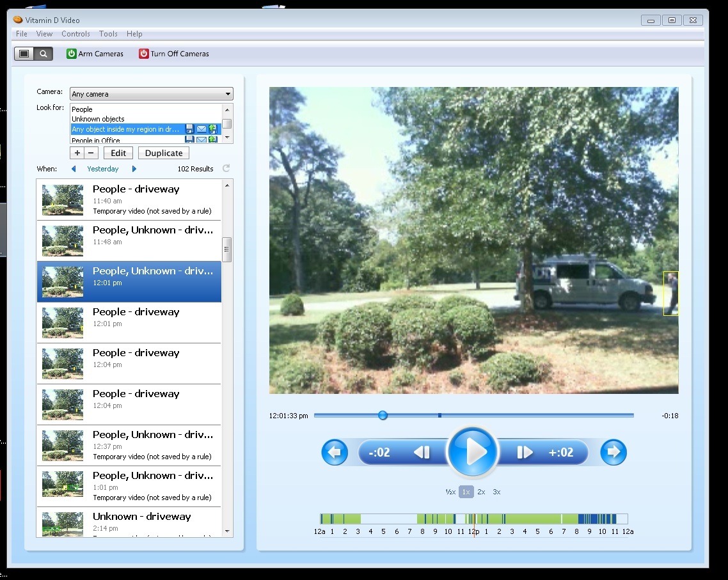Screen dimensions: 728x580
Task: Click the envelope icon beside People in Office
Action: 202,139
